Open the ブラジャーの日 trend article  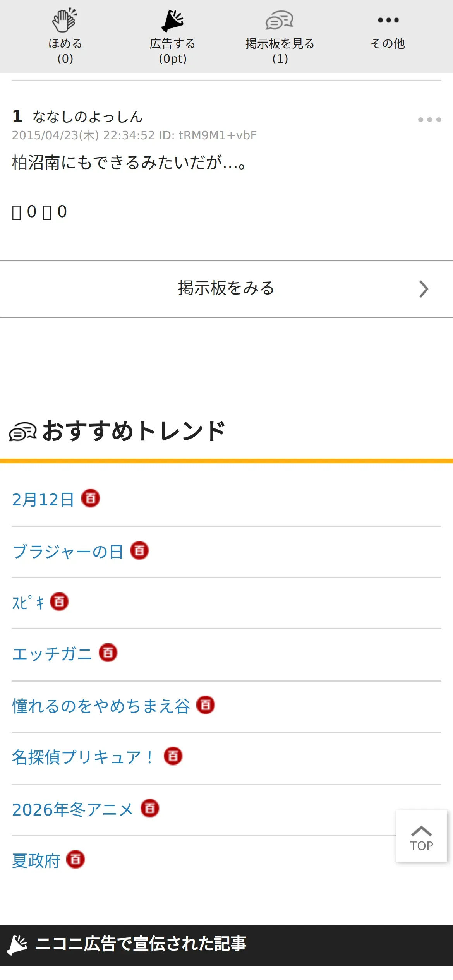[68, 552]
